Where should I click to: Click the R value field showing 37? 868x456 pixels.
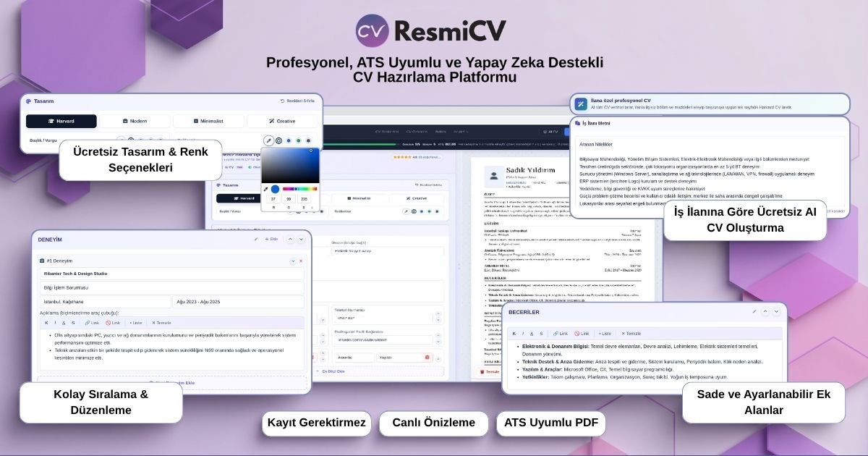click(x=273, y=198)
